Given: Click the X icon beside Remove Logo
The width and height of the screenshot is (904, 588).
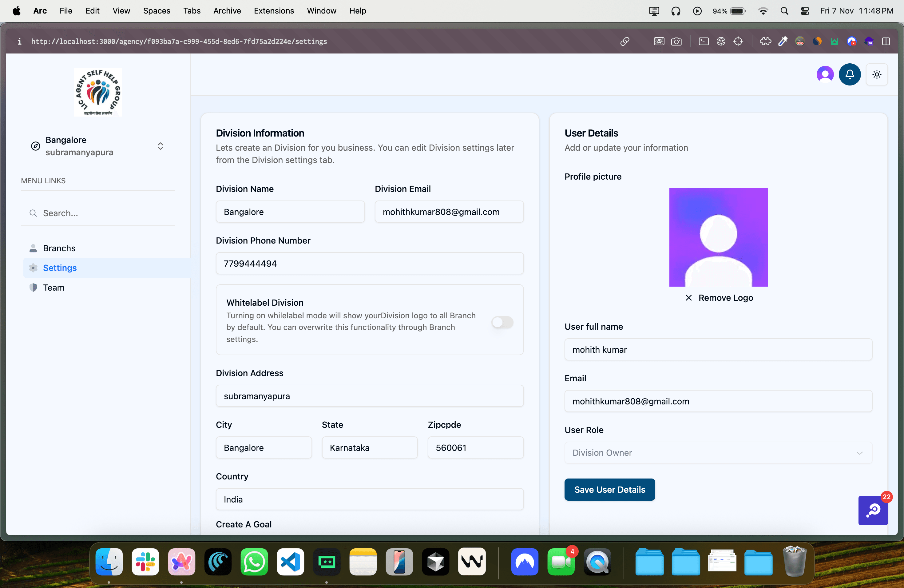Looking at the screenshot, I should point(688,298).
